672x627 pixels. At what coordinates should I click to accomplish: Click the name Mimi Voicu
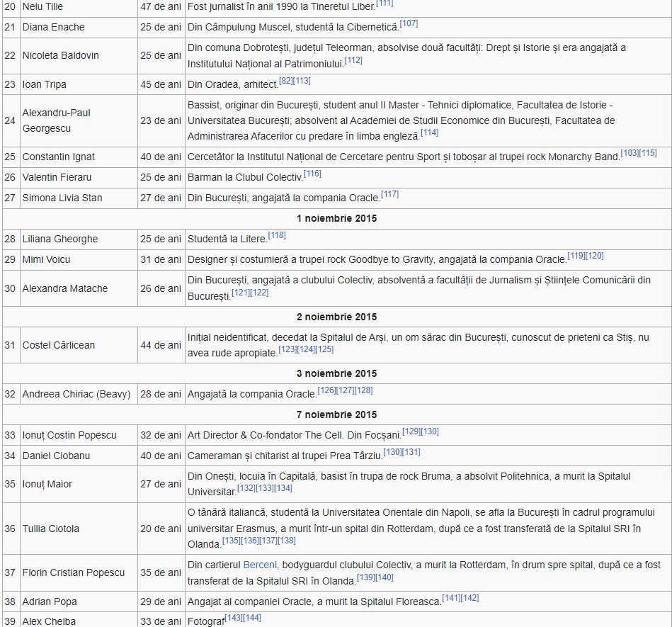[x=46, y=260]
